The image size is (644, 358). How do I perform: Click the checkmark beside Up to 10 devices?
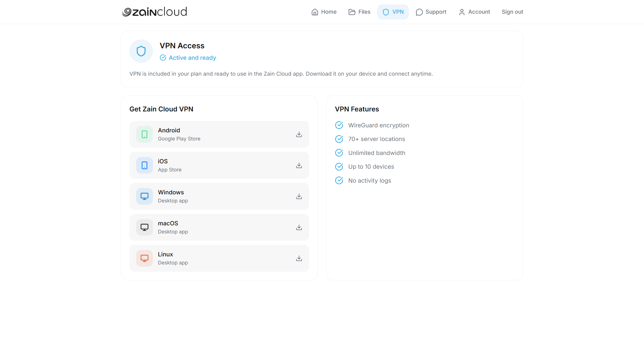coord(339,166)
